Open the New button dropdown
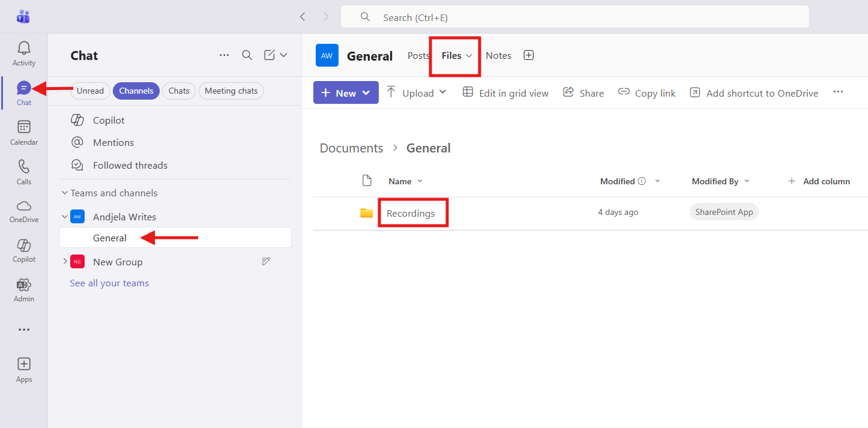The image size is (868, 428). 346,93
